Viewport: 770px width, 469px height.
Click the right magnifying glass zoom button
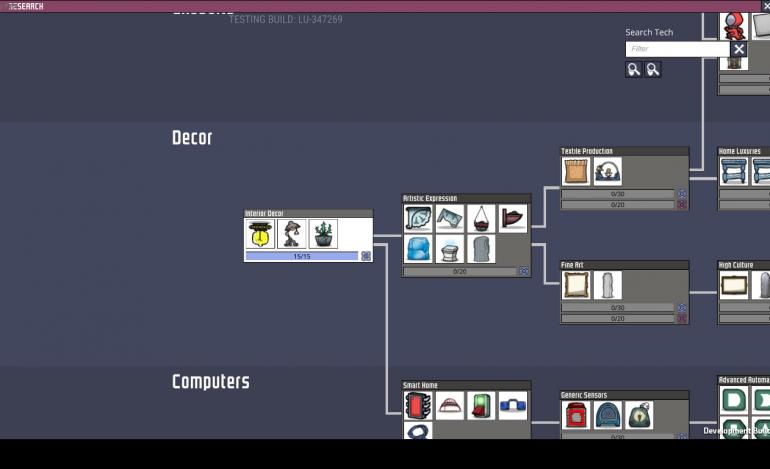pyautogui.click(x=653, y=69)
